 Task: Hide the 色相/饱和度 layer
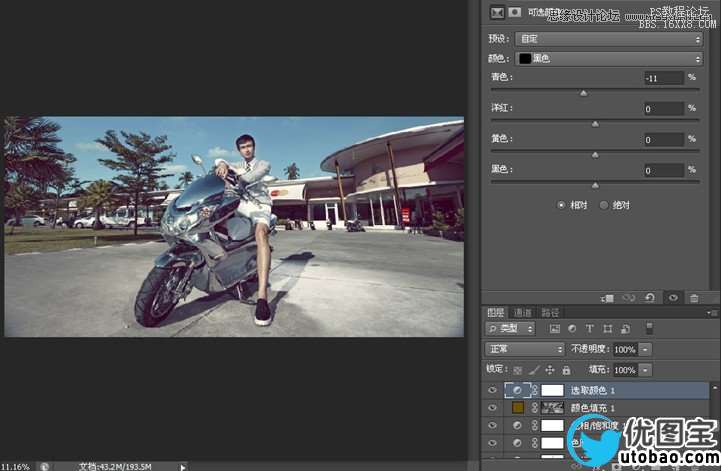[492, 425]
